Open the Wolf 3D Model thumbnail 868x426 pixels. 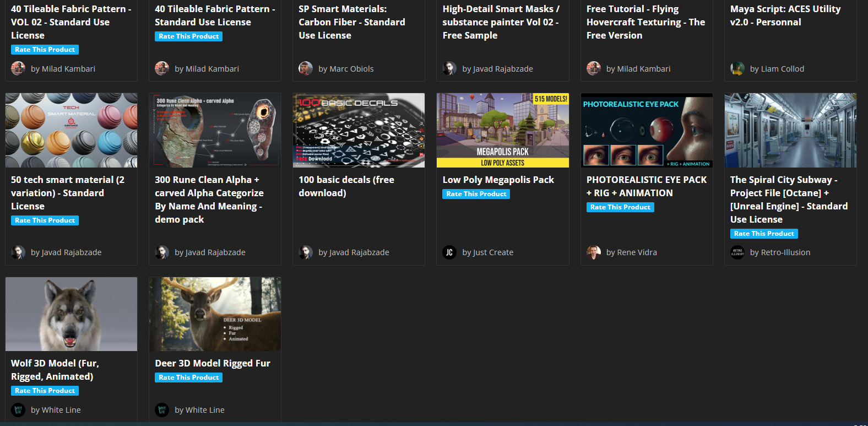pos(72,314)
